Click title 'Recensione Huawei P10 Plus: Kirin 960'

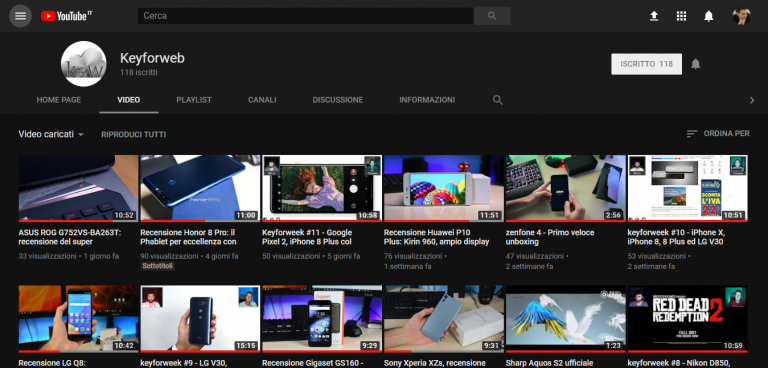click(x=437, y=237)
